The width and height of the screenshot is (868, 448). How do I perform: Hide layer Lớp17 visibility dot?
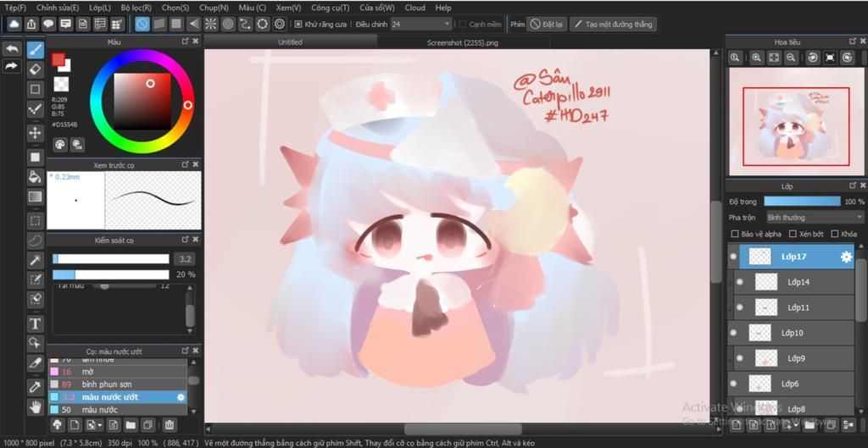[x=734, y=257]
